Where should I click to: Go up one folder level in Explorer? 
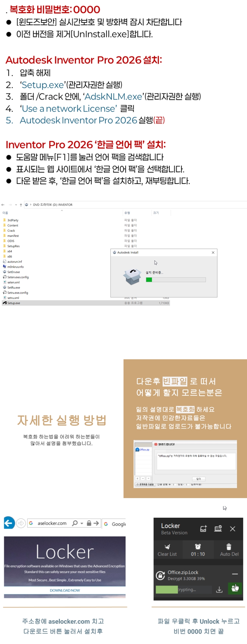[21, 205]
